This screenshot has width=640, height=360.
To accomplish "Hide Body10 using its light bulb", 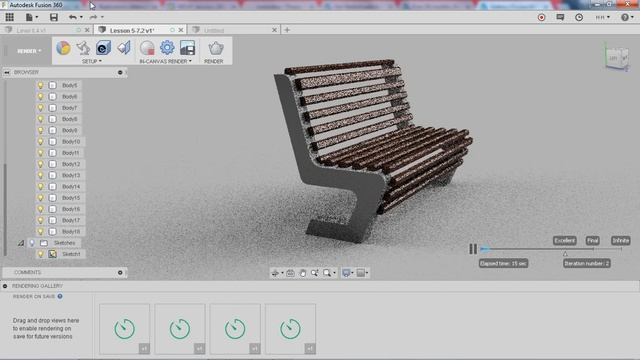I will [40, 142].
